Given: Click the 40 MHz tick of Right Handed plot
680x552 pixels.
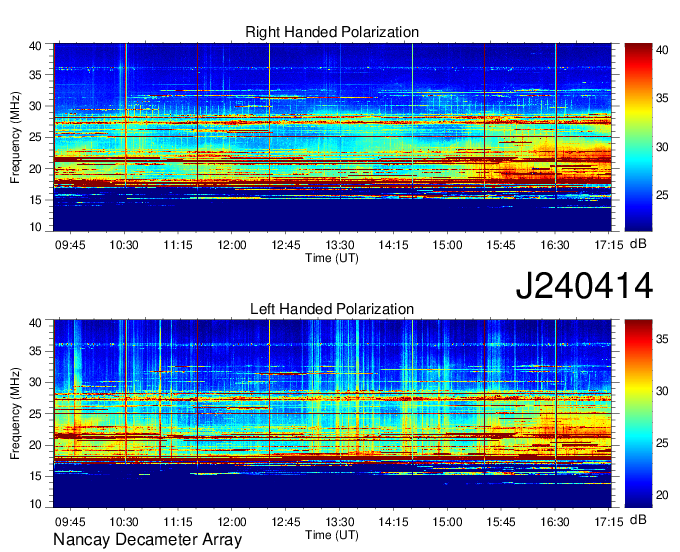Looking at the screenshot, I should 35,46.
